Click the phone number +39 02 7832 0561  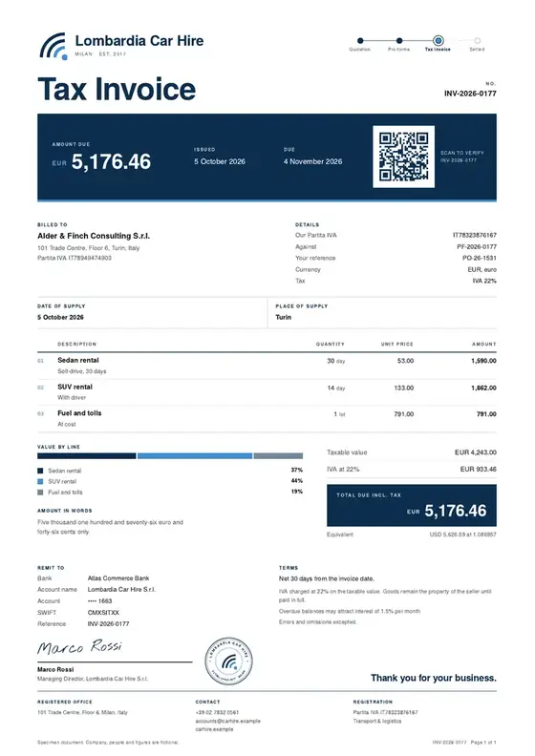coord(217,712)
